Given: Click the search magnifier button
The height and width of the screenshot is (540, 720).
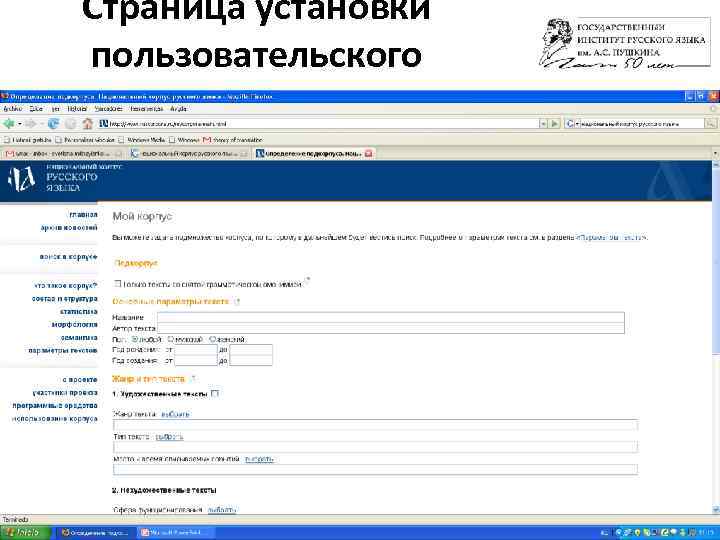Looking at the screenshot, I should point(710,124).
